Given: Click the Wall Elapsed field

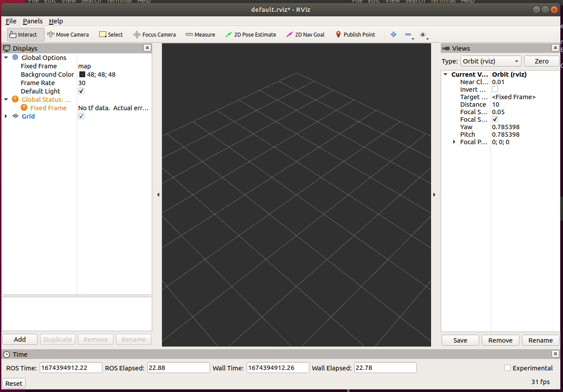Looking at the screenshot, I should click(x=386, y=368).
